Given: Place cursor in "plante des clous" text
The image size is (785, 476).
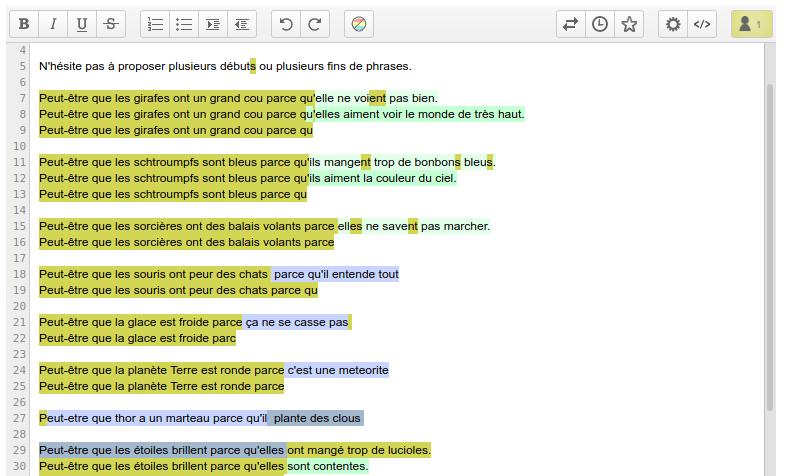Looking at the screenshot, I should (x=318, y=418).
